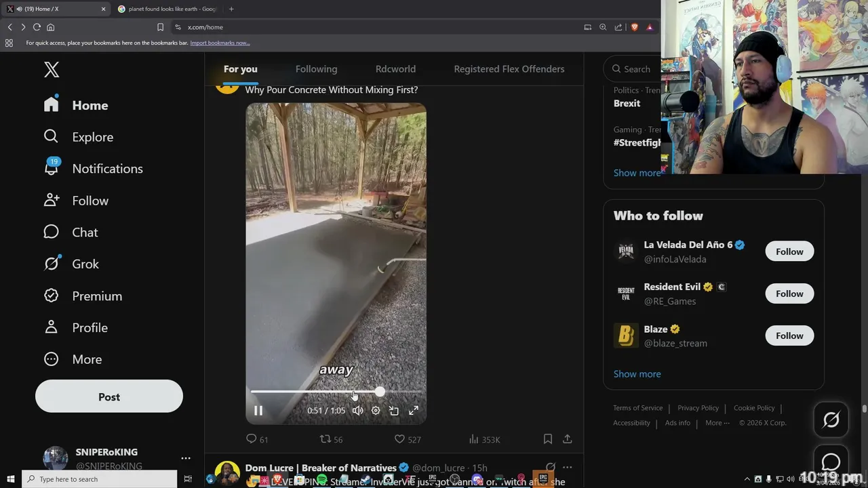868x488 pixels.
Task: Open SNIPERoKING account options ellipsis
Action: [186, 458]
